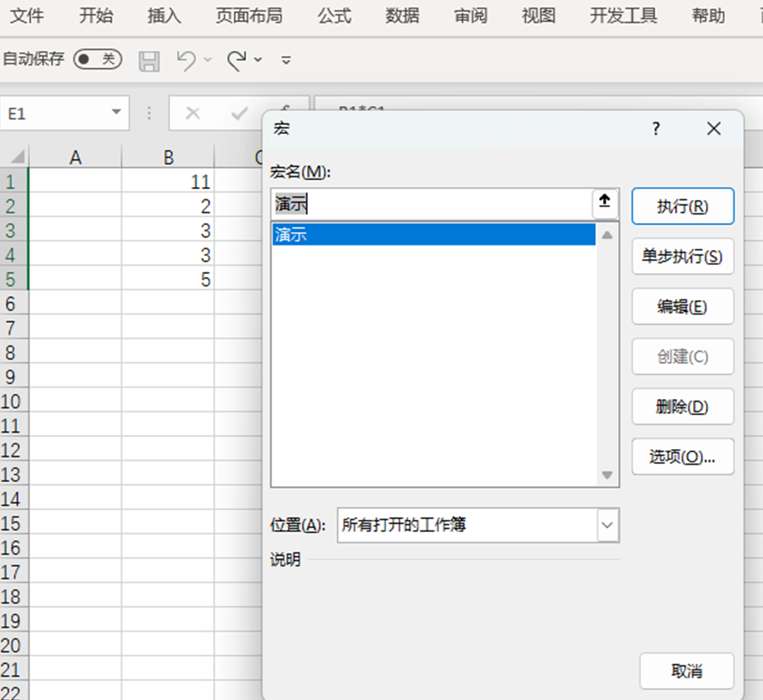Select column A header
Viewport: 763px width, 700px height.
[75, 157]
